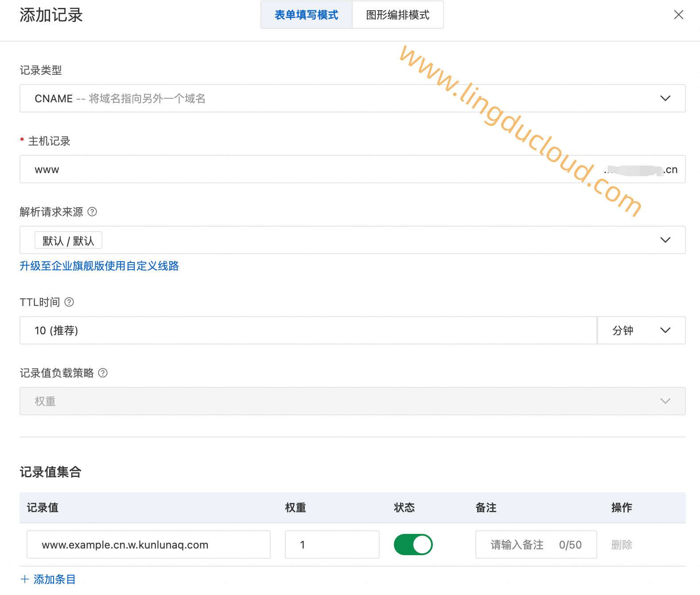Screen dimensions: 700x595
Task: Click the 主机记录 input field containing www
Action: (x=352, y=169)
